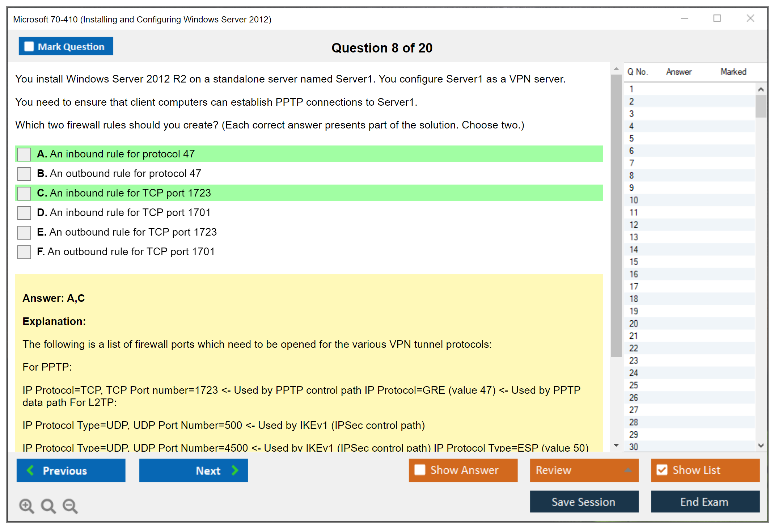Viewport: 778px width, 532px height.
Task: Click the zoom in magnifier icon
Action: point(26,506)
